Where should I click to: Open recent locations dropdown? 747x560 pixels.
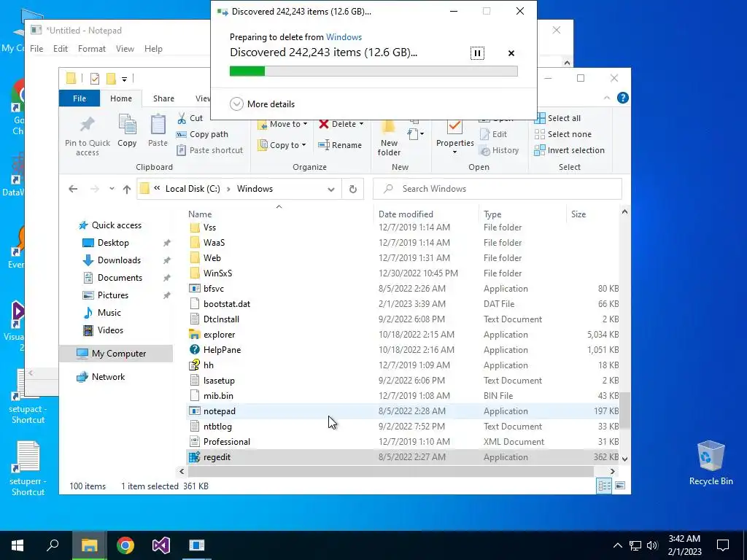(x=112, y=189)
